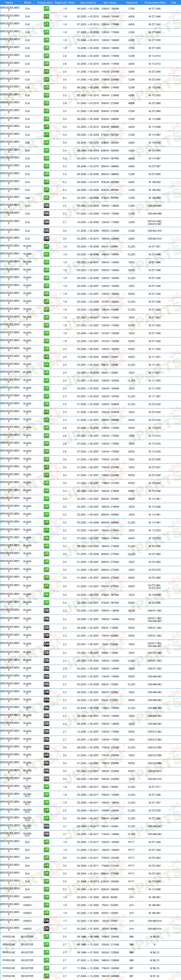181x980 pixels.
Task: Click the petrol icon in the Porsche M 96.20 row
Action: coord(46,936)
